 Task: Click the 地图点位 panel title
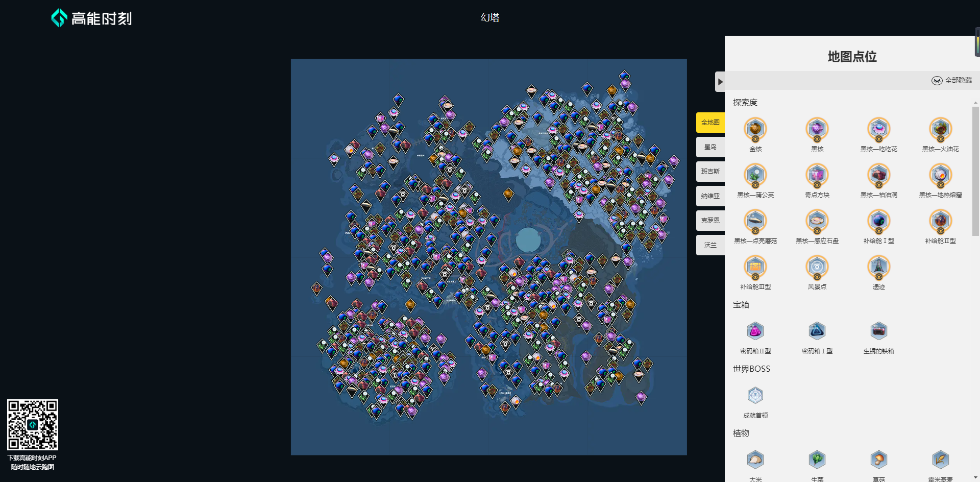(x=852, y=57)
